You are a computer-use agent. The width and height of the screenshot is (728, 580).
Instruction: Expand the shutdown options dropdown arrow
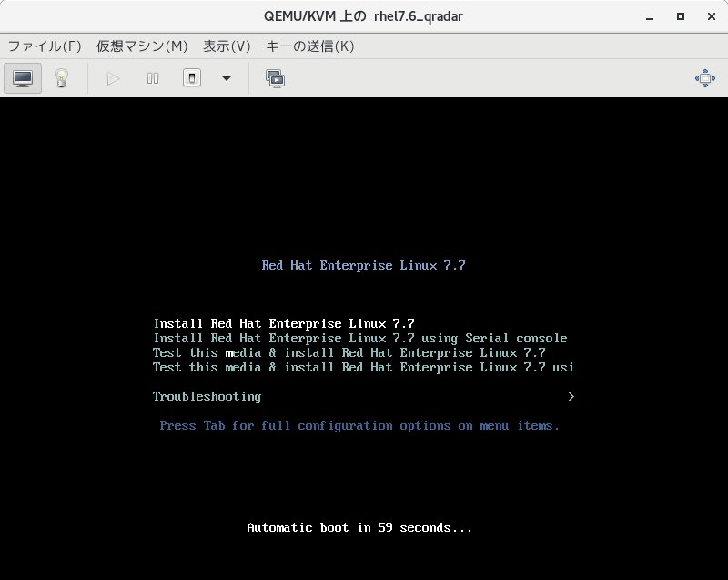coord(226,78)
